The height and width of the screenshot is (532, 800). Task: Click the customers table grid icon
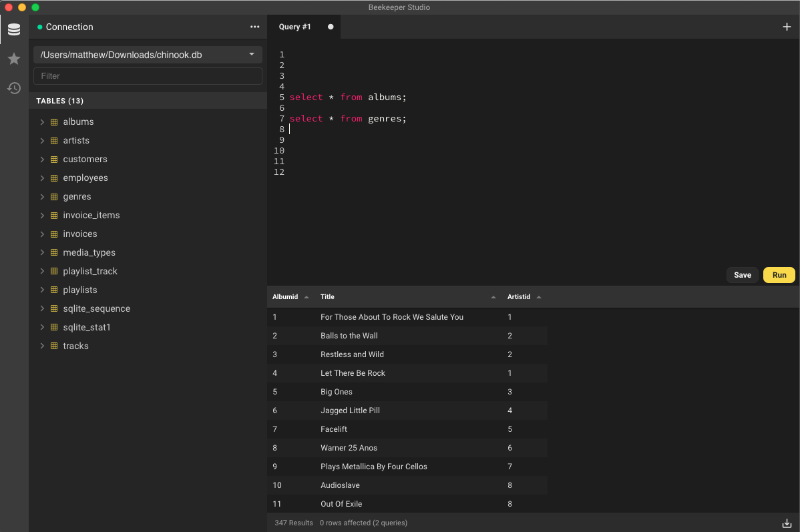click(x=54, y=159)
